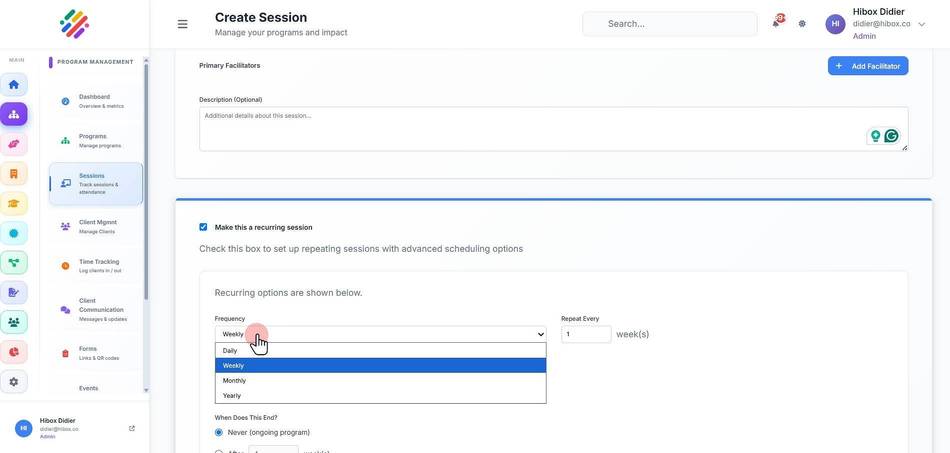950x453 pixels.
Task: Click the external link icon near Hibox Didier
Action: (x=132, y=428)
